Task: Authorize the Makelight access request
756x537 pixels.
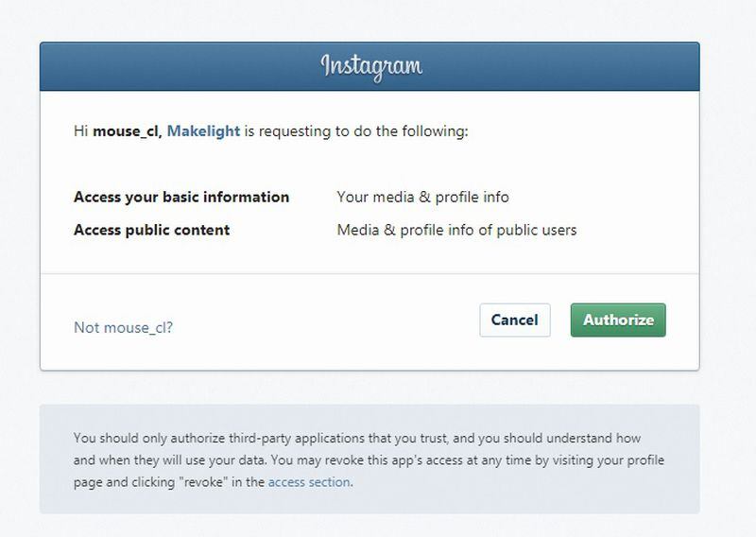Action: (x=618, y=320)
